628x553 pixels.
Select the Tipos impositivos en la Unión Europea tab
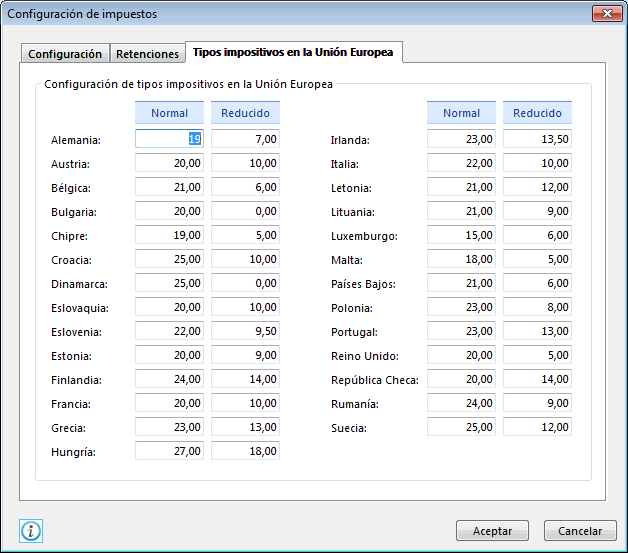point(294,52)
